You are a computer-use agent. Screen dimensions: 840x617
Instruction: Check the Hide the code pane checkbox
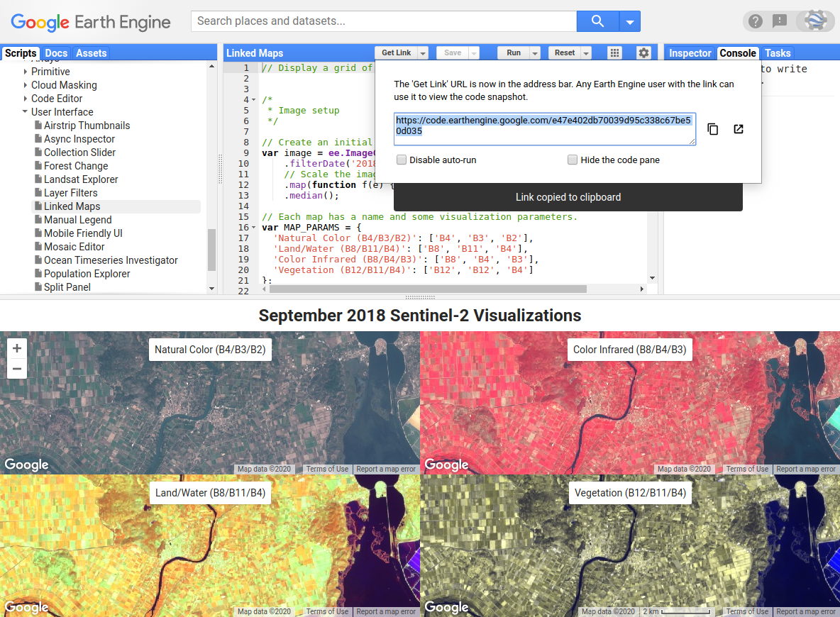pos(573,160)
